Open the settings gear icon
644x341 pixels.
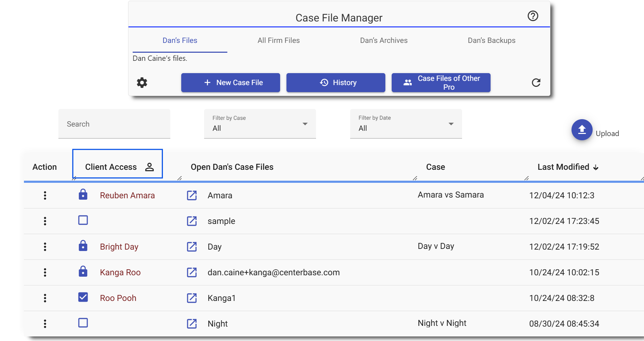tap(142, 83)
